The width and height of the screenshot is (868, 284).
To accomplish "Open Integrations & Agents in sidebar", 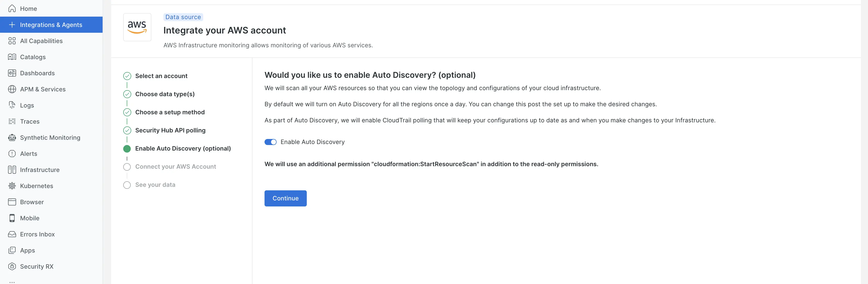I will [x=51, y=25].
